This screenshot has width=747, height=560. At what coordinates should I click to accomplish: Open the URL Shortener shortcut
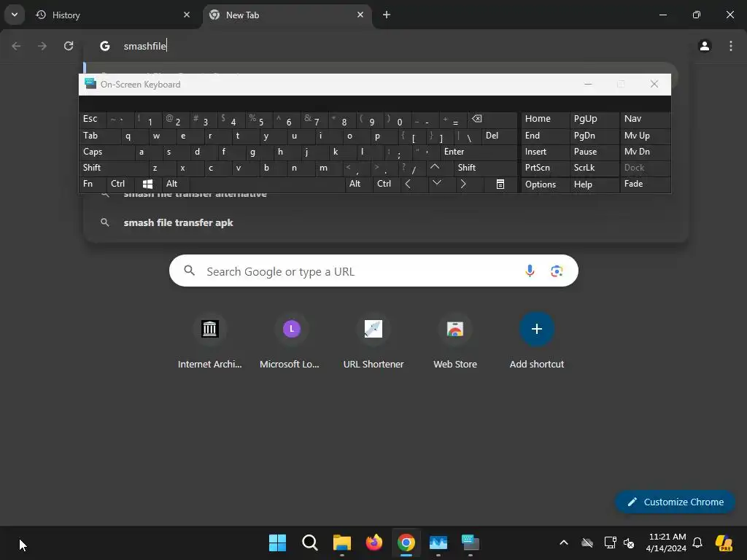[x=373, y=341]
